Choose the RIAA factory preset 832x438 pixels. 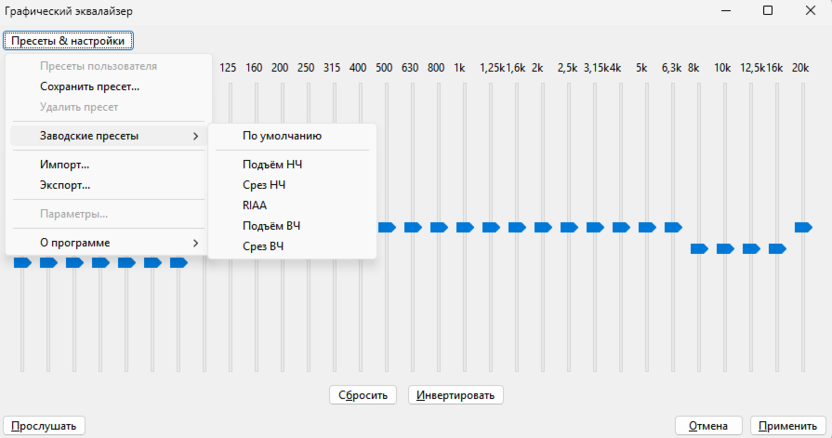coord(255,205)
